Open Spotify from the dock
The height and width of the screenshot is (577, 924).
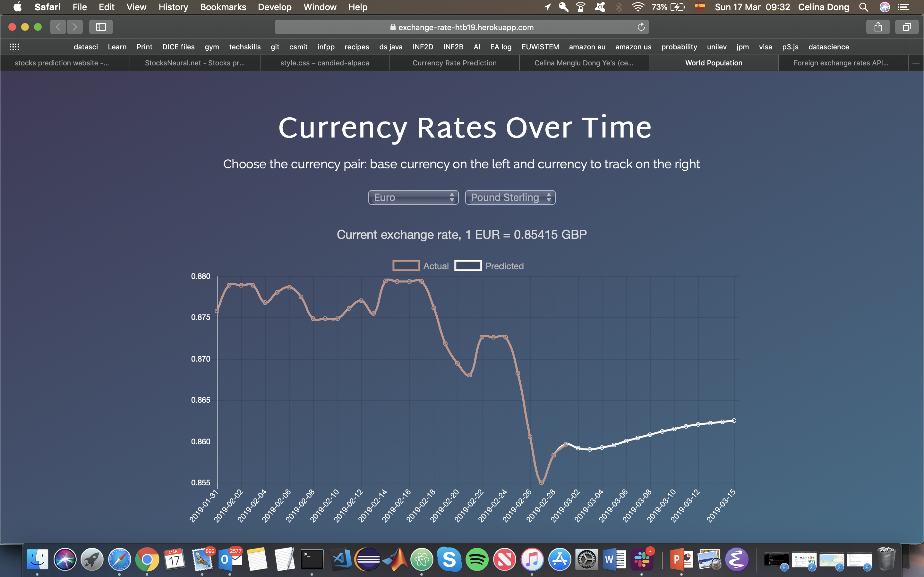pos(477,559)
